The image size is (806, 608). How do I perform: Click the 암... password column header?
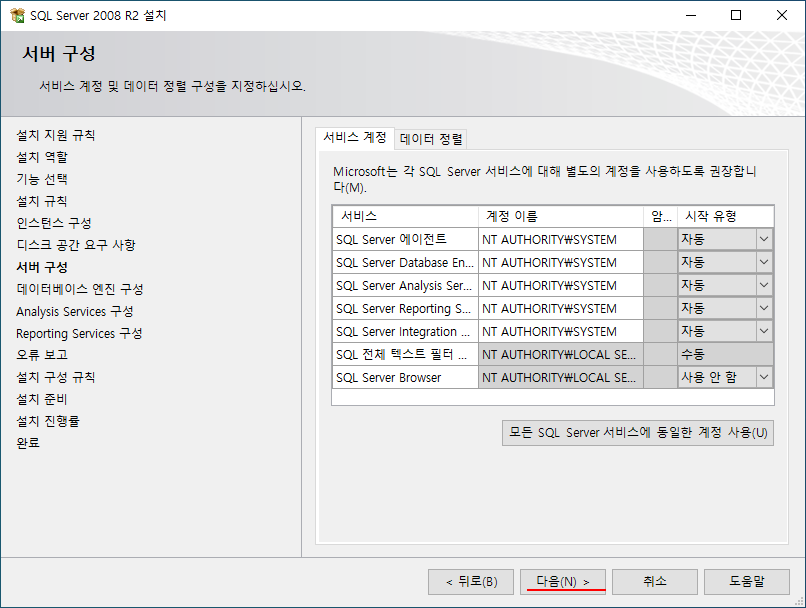[x=661, y=216]
